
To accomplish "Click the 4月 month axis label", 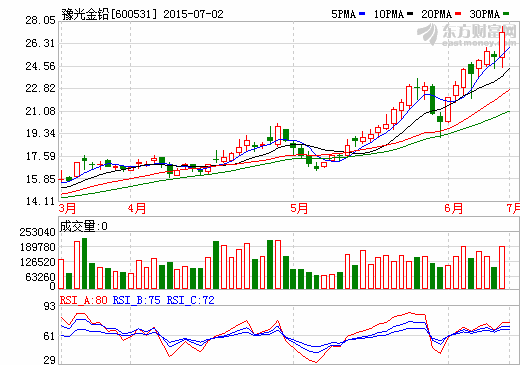I will (x=137, y=208).
